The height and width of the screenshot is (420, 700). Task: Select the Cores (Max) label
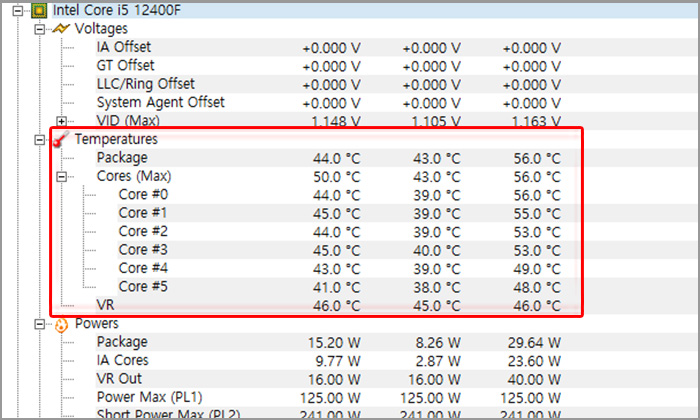coord(134,176)
